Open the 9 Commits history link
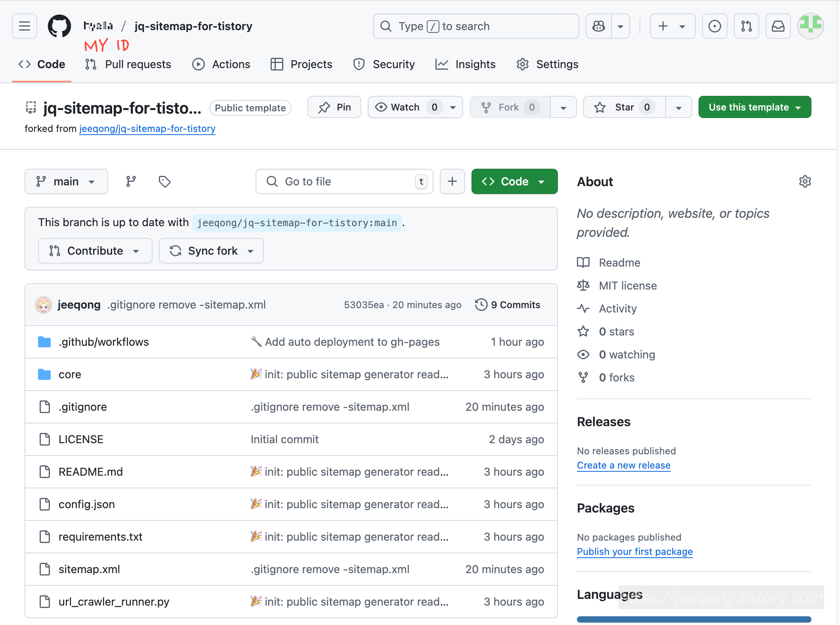 (508, 305)
